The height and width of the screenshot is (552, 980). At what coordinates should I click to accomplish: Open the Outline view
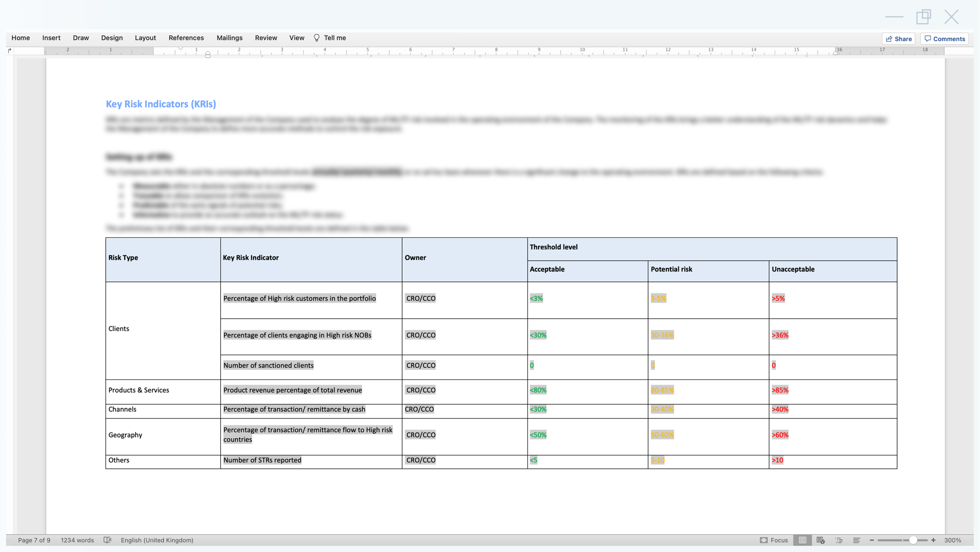[x=839, y=540]
